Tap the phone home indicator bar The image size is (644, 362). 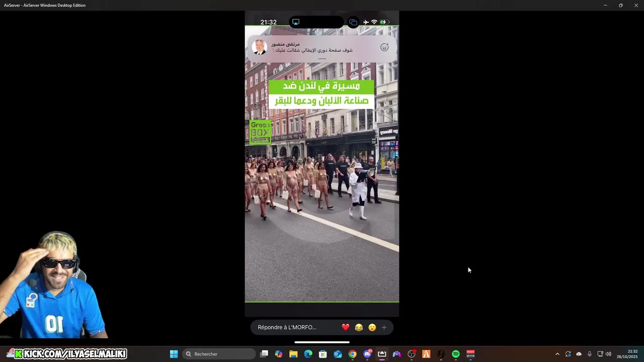point(322,342)
